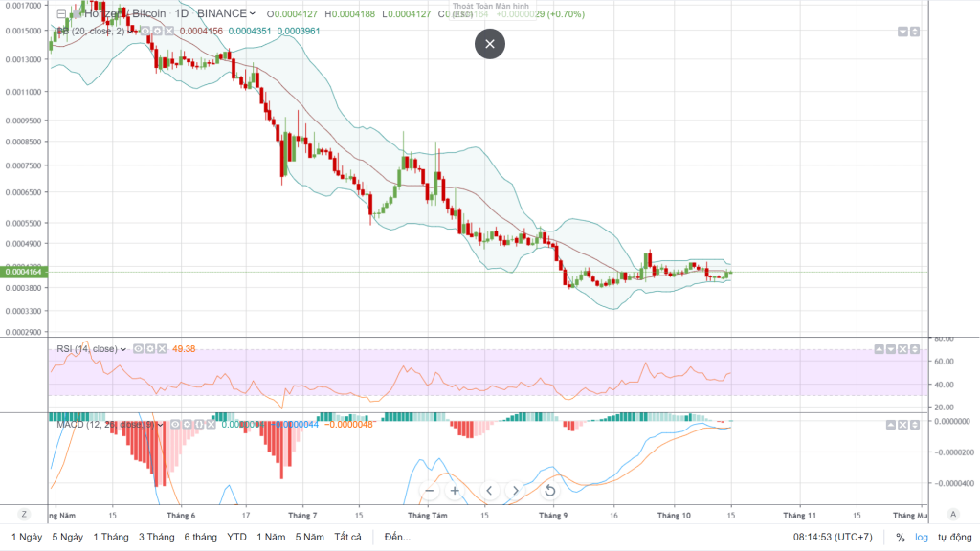Open MACD indicator settings gear

pyautogui.click(x=188, y=424)
